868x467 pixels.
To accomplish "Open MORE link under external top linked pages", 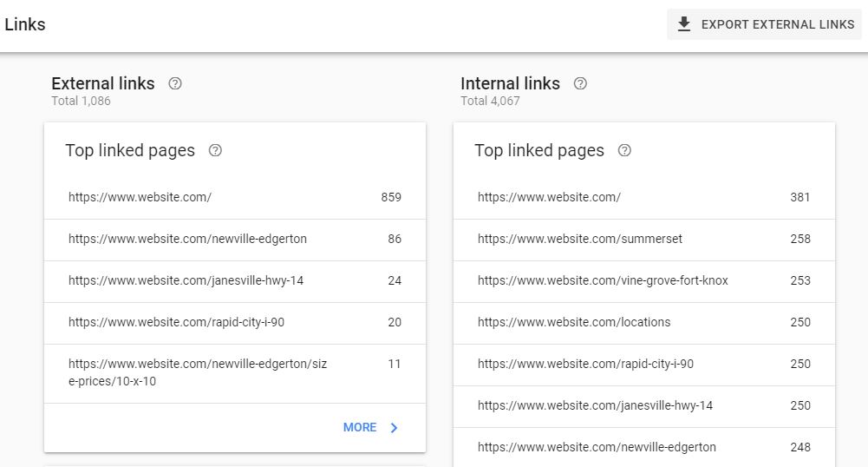I will [x=360, y=427].
